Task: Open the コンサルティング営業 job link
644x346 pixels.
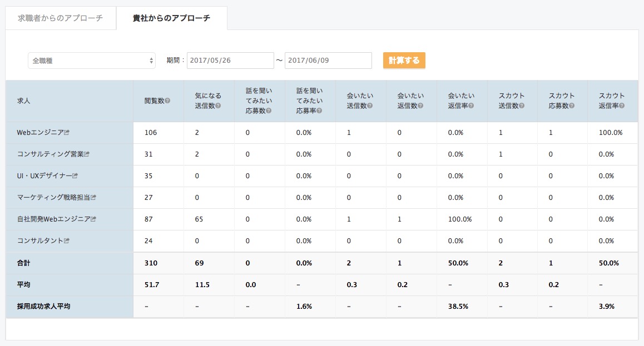Action: pyautogui.click(x=50, y=154)
